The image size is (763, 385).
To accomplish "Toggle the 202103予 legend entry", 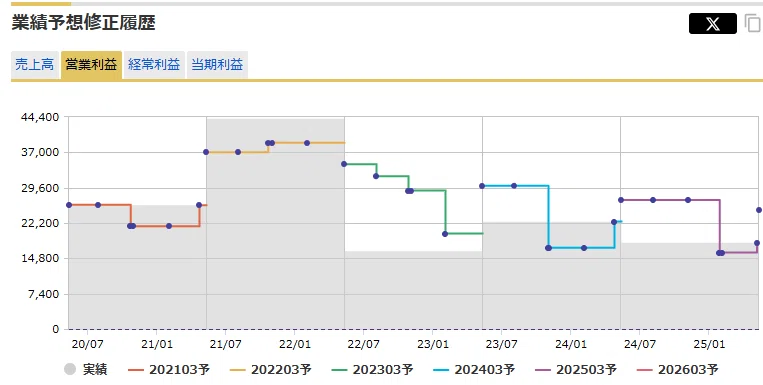I will coord(169,369).
